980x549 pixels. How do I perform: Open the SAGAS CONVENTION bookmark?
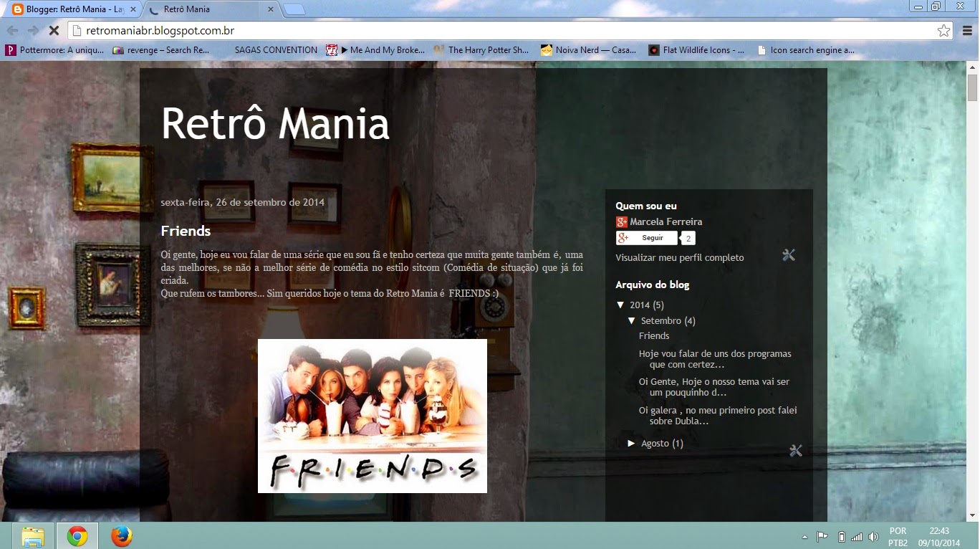tap(276, 50)
